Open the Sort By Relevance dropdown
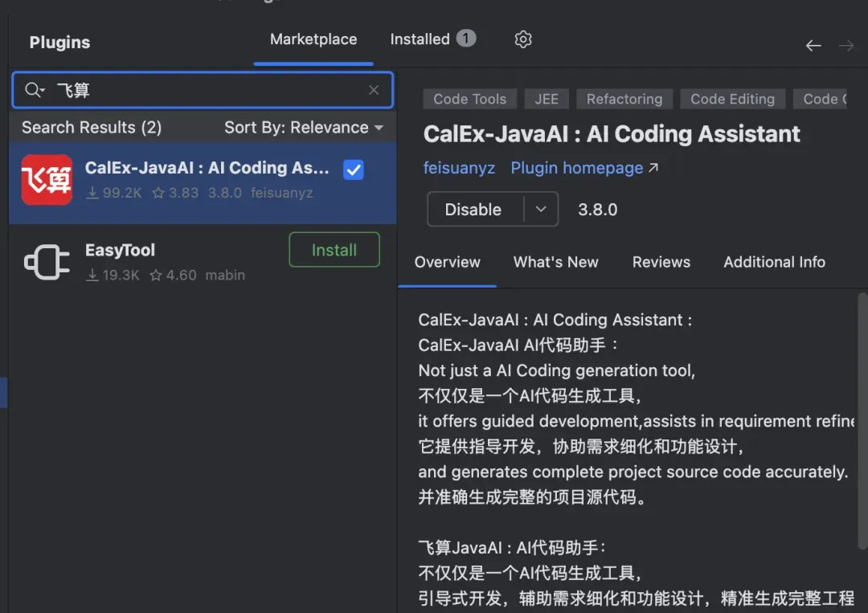Viewport: 868px width, 613px height. click(x=303, y=127)
